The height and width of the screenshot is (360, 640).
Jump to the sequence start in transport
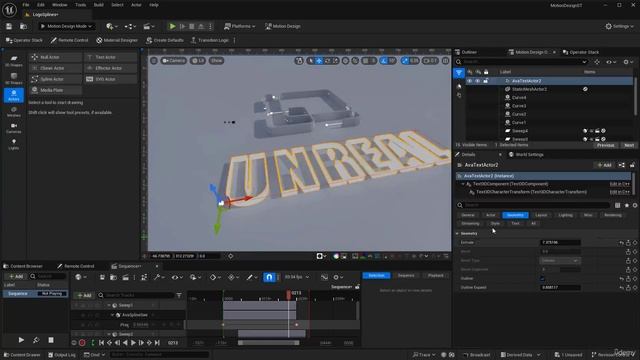click(102, 343)
